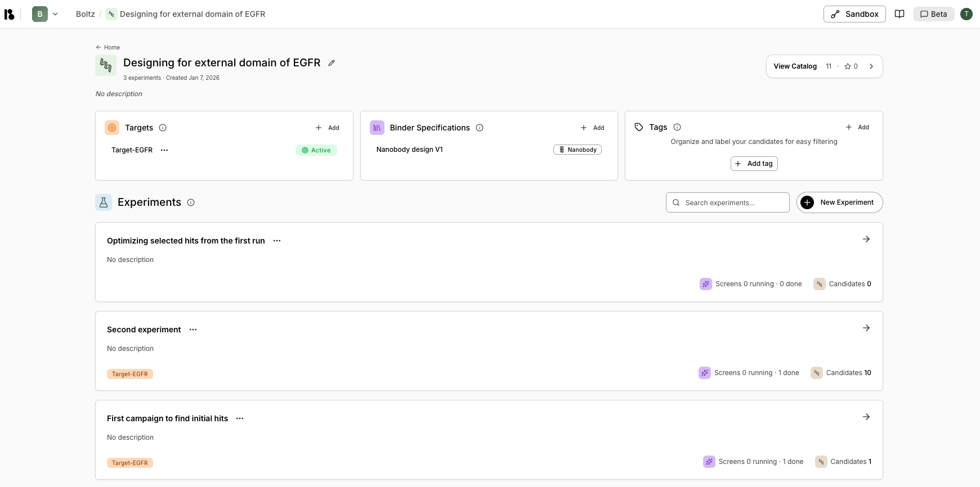
Task: Open First campaign to find initial hits
Action: coord(168,418)
